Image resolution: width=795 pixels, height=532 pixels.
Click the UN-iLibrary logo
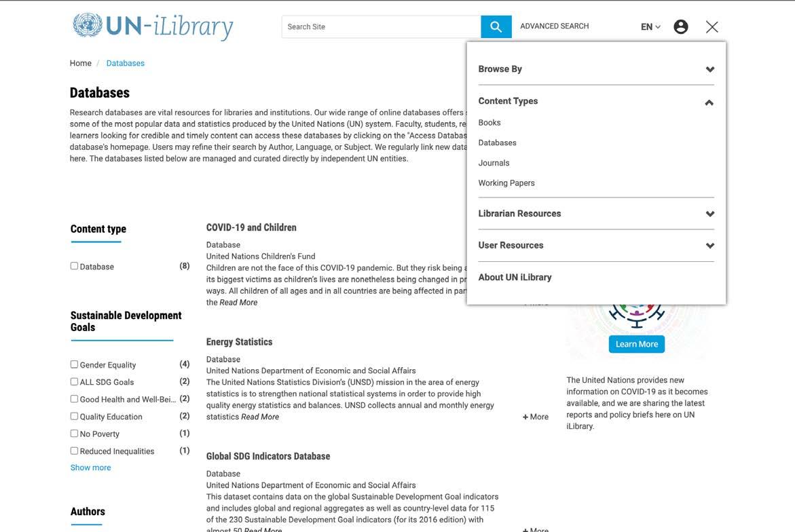click(153, 26)
